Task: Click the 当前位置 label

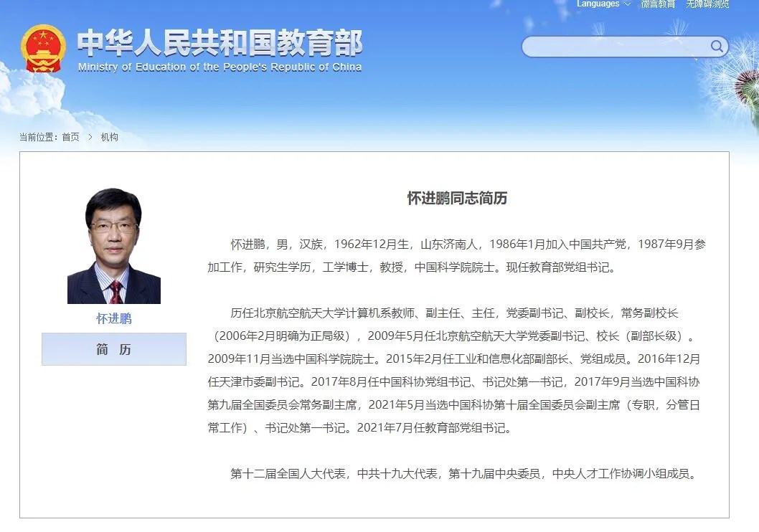Action: point(38,137)
